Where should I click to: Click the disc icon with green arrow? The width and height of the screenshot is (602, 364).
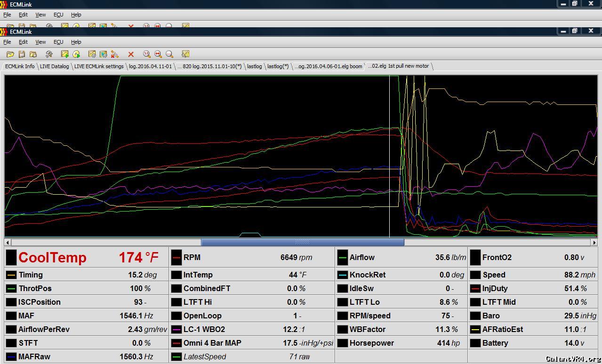[76, 55]
